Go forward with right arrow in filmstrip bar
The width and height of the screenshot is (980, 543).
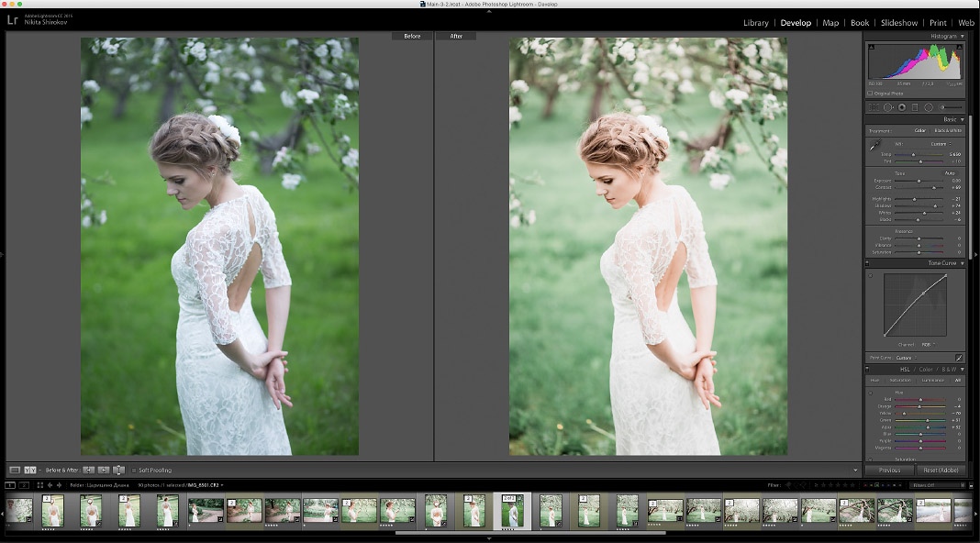(60, 485)
